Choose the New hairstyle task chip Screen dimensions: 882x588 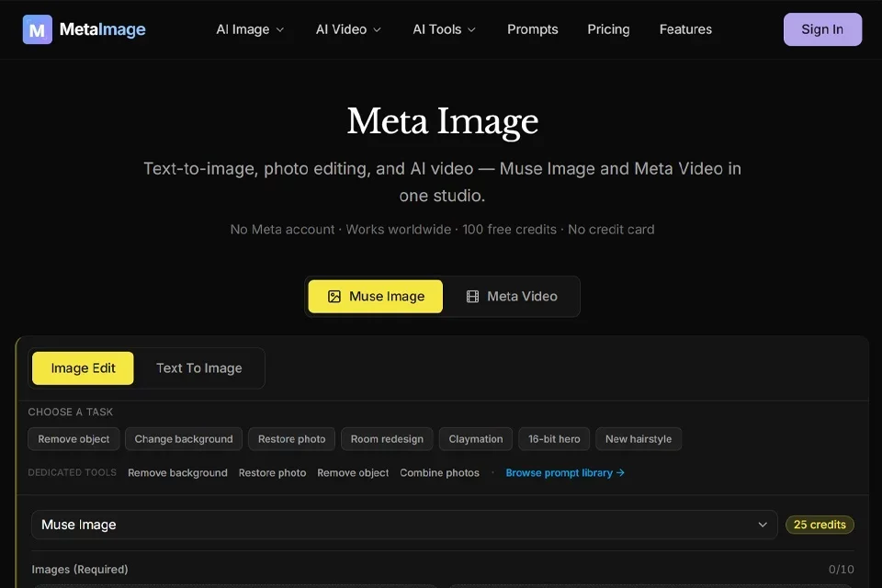tap(639, 439)
